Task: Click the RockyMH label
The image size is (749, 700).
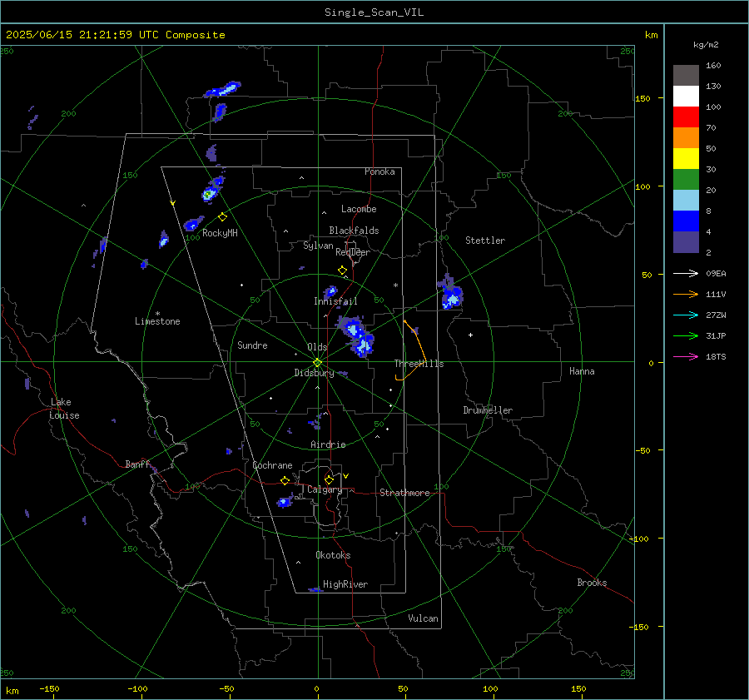Action: click(x=220, y=233)
